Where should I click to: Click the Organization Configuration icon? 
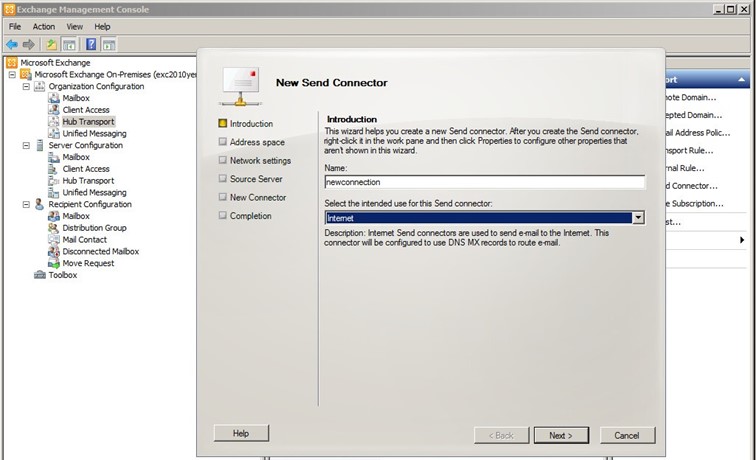(x=40, y=86)
